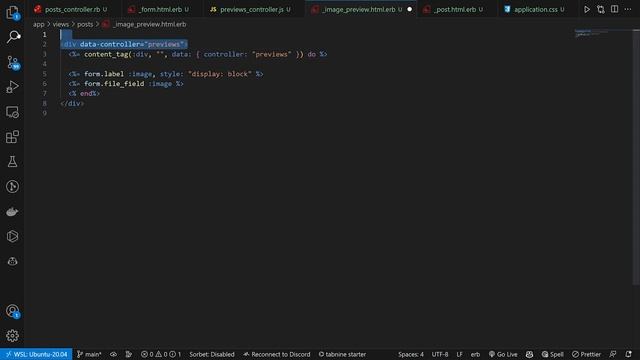The height and width of the screenshot is (360, 640).
Task: Open the Git graph timeline icon
Action: (12, 187)
